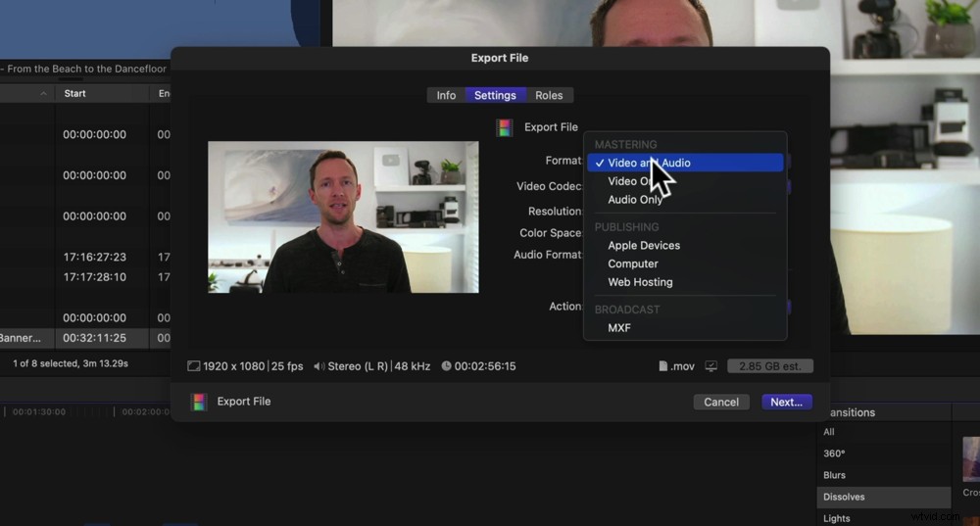Click the speaker icon beside Stereo (L R)
980x526 pixels.
(318, 366)
